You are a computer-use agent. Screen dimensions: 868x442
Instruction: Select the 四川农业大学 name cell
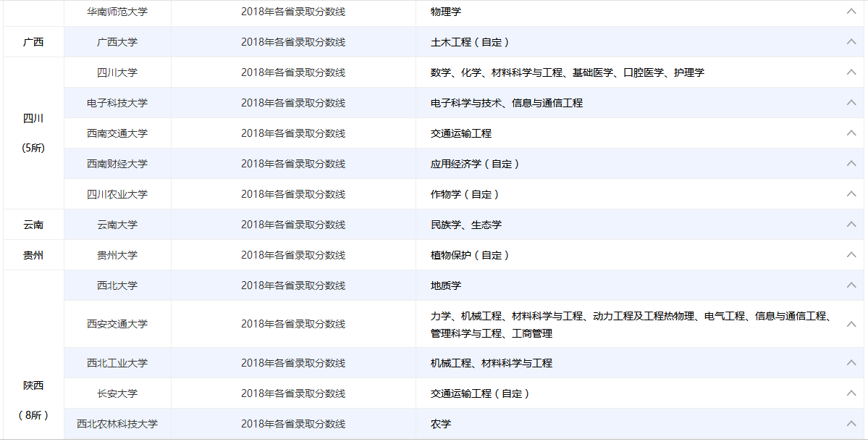[117, 194]
